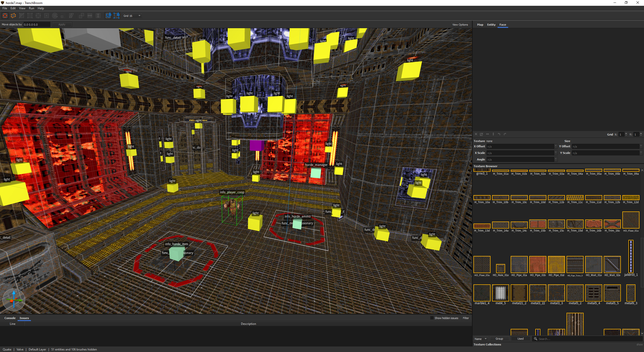Open the Run menu
This screenshot has height=352, width=644.
click(31, 8)
